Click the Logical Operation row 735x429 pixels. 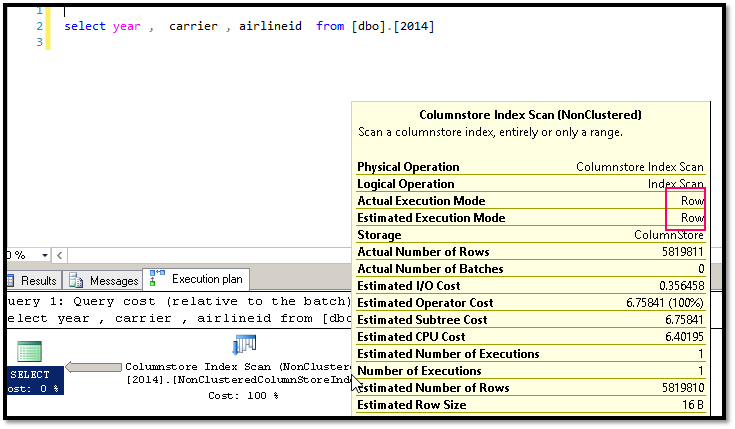pyautogui.click(x=530, y=184)
